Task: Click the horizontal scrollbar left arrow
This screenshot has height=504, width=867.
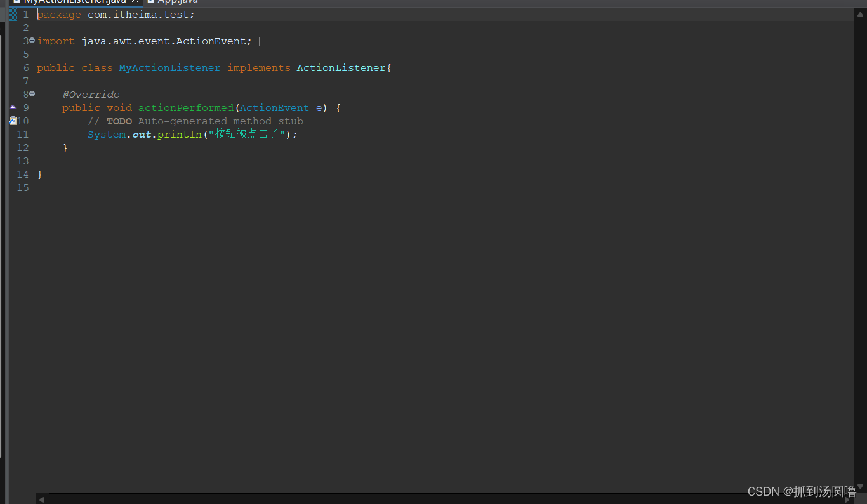Action: click(41, 500)
